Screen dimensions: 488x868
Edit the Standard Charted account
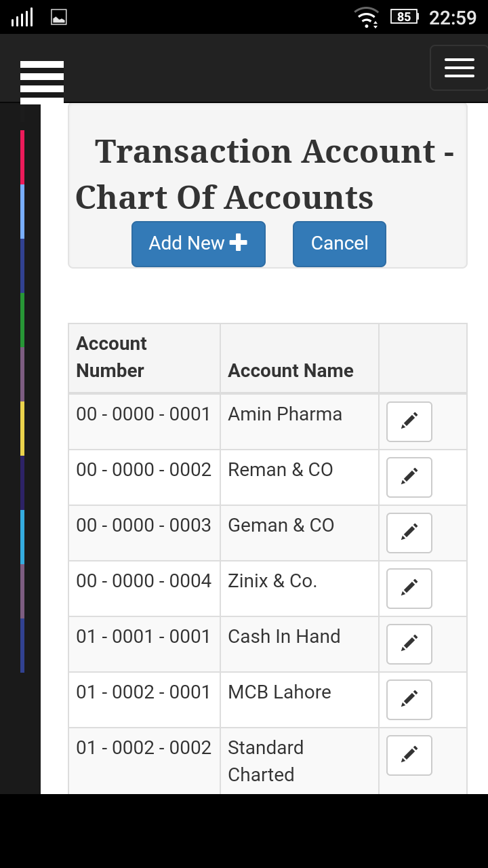pos(409,755)
